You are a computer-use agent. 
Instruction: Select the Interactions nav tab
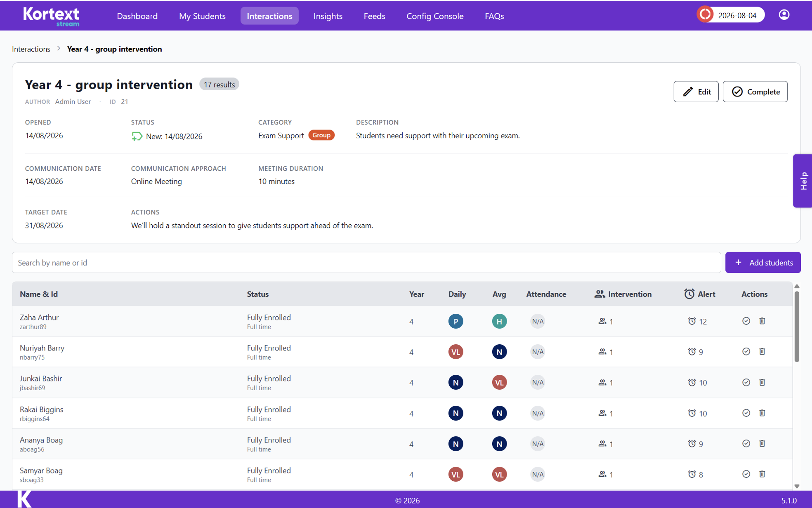coord(269,16)
